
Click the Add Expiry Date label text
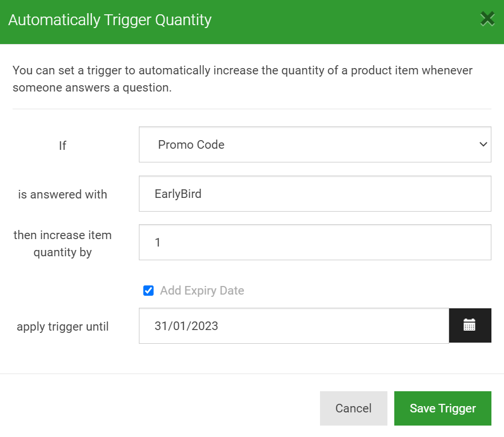click(202, 291)
